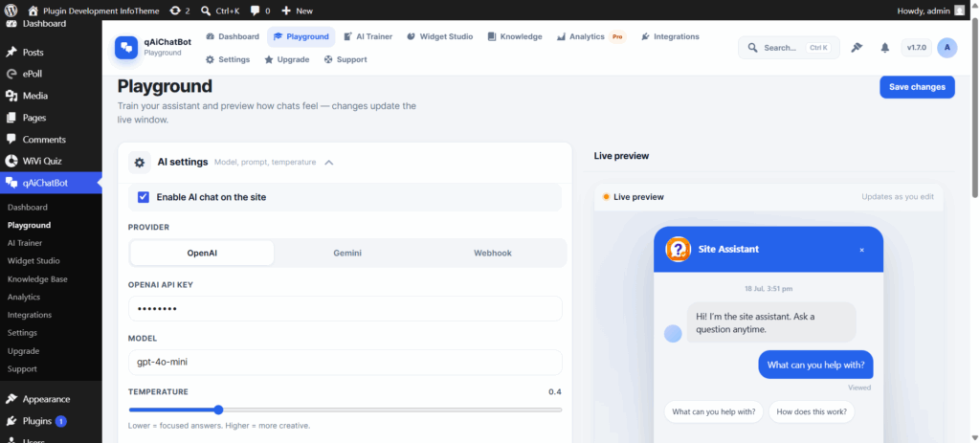This screenshot has height=443, width=980.
Task: Click the blue 'What can you help with?' message bubble
Action: tap(815, 365)
